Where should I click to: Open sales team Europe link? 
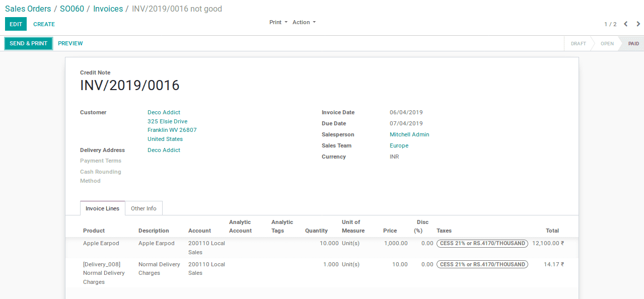tap(399, 145)
